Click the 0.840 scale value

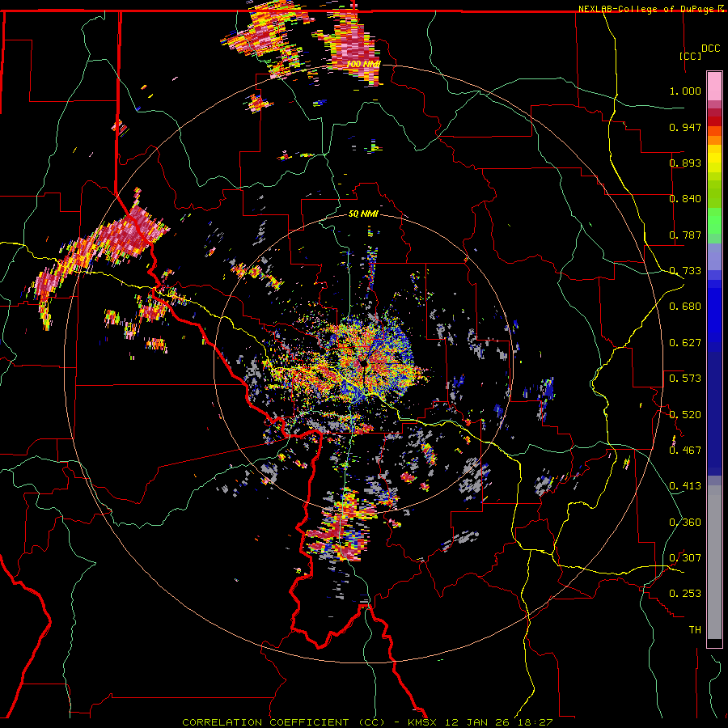[685, 199]
